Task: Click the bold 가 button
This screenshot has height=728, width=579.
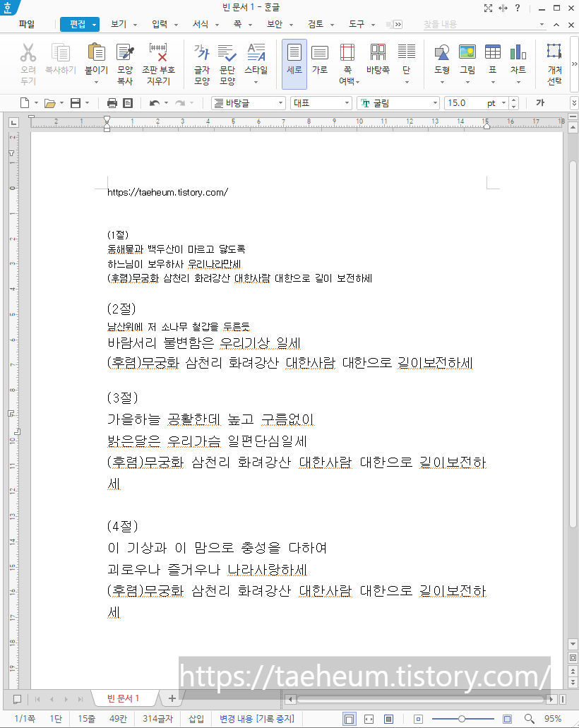Action: 540,102
